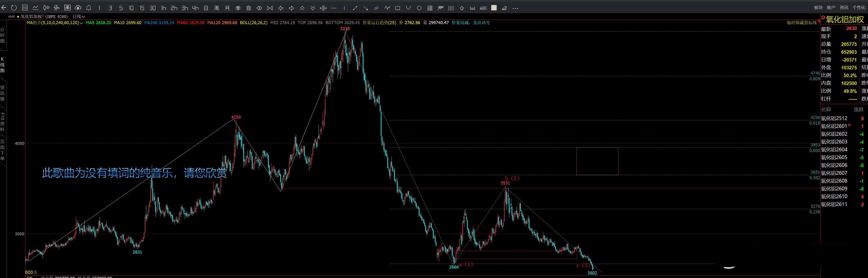Switch to the 1h timeframe
The width and height of the screenshot is (868, 278).
(164, 8)
